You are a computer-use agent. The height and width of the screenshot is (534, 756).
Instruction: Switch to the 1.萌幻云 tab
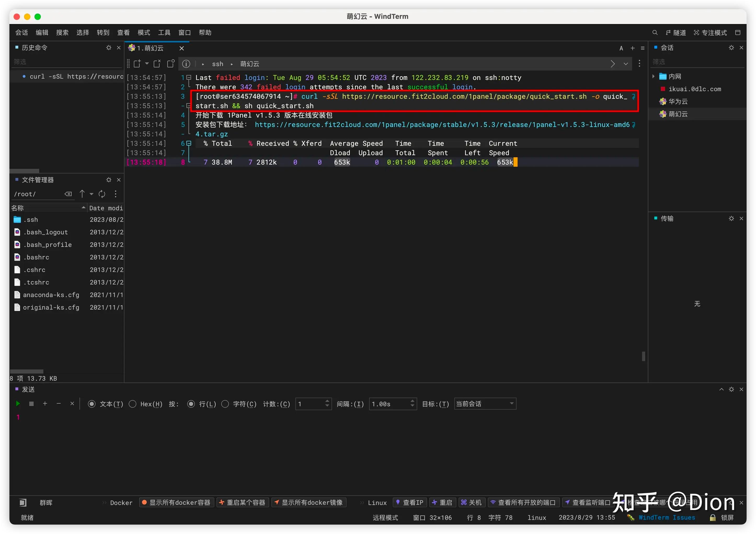pos(151,48)
